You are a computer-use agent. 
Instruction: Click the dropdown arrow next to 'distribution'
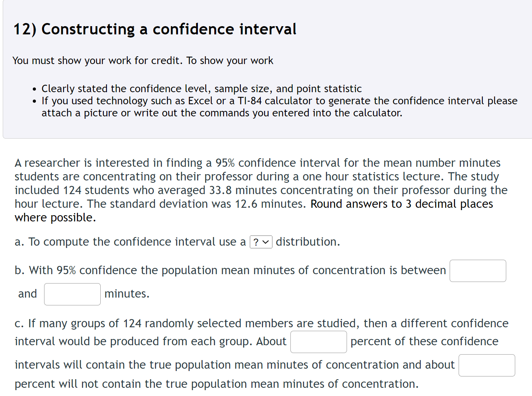pos(265,242)
